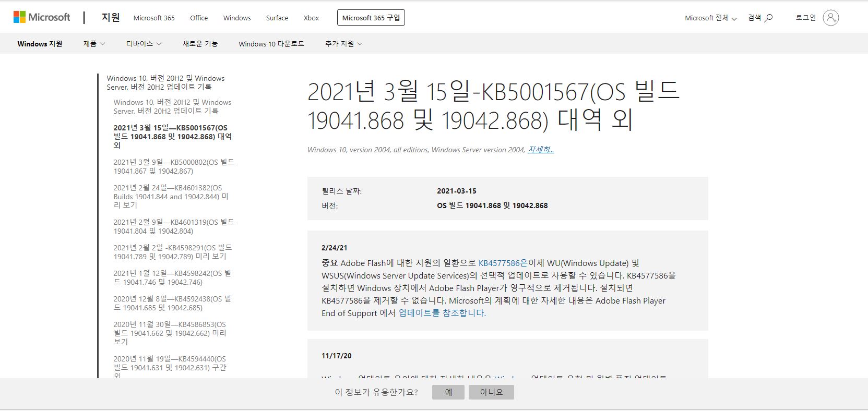Open indented sidebar Windows 10 20H2 업데이트 기록 link
868x411 pixels.
[172, 106]
